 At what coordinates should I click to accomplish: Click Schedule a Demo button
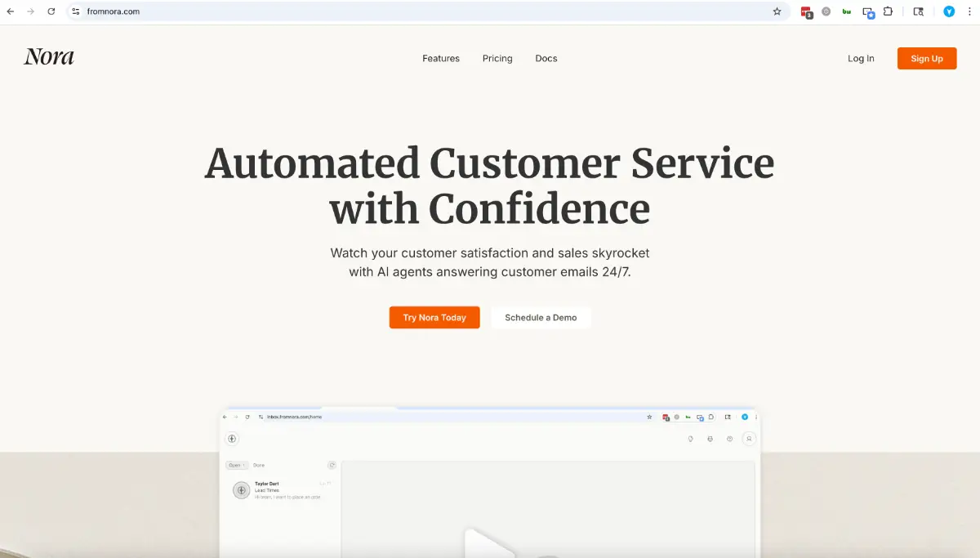(541, 318)
